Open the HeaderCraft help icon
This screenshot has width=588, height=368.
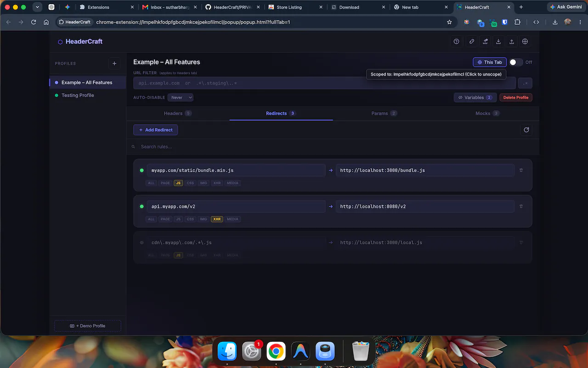pyautogui.click(x=456, y=41)
